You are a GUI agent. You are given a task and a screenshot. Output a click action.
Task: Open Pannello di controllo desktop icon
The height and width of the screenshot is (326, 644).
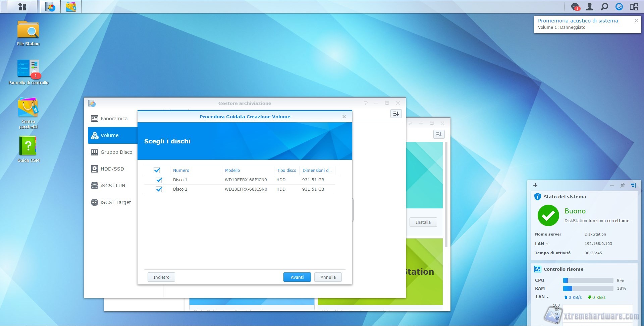pos(28,69)
